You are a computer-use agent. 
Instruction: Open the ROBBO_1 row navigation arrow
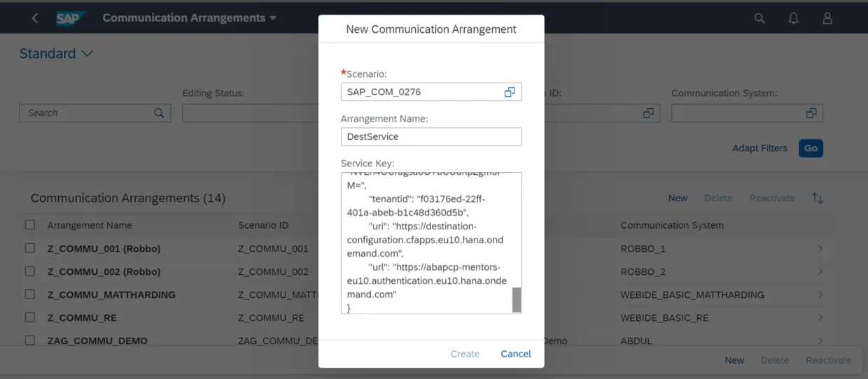coord(820,248)
